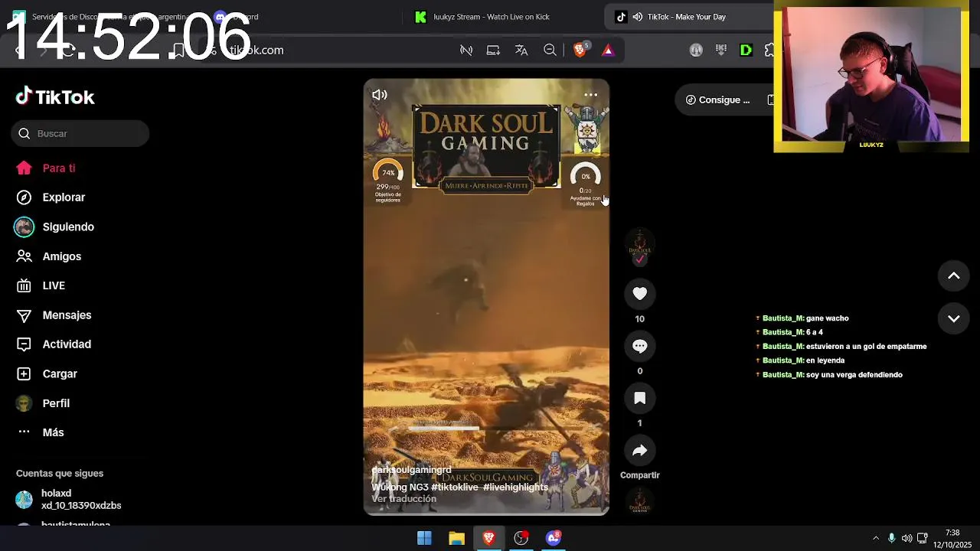
Task: Click the blocked camera icon in address bar
Action: [465, 50]
